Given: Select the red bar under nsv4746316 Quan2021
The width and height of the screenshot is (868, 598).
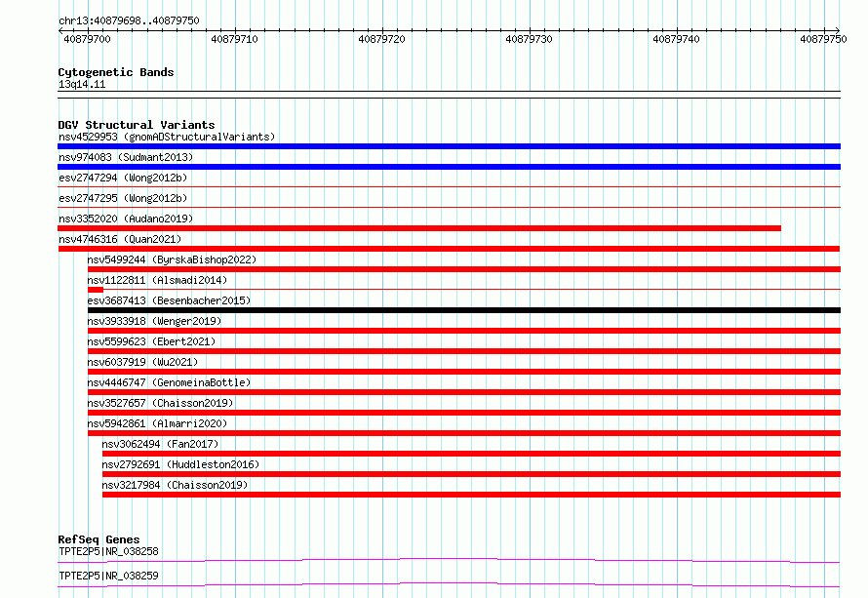Looking at the screenshot, I should (449, 249).
